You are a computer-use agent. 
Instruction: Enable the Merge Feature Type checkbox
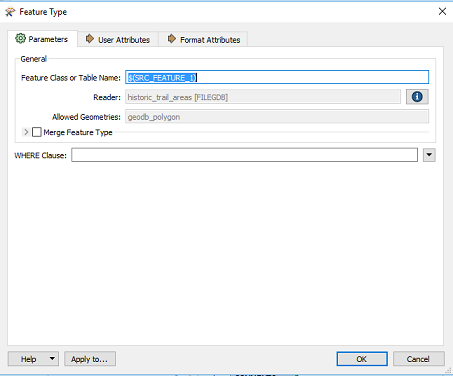click(37, 132)
